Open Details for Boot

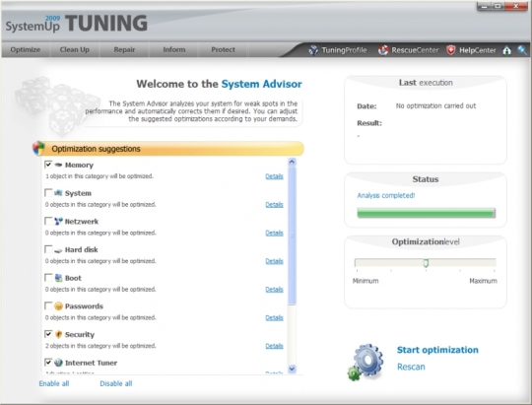[274, 290]
